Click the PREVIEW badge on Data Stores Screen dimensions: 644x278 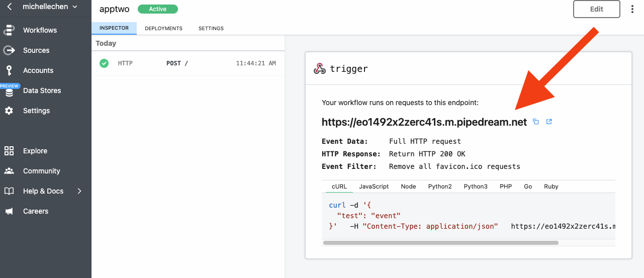pos(10,86)
